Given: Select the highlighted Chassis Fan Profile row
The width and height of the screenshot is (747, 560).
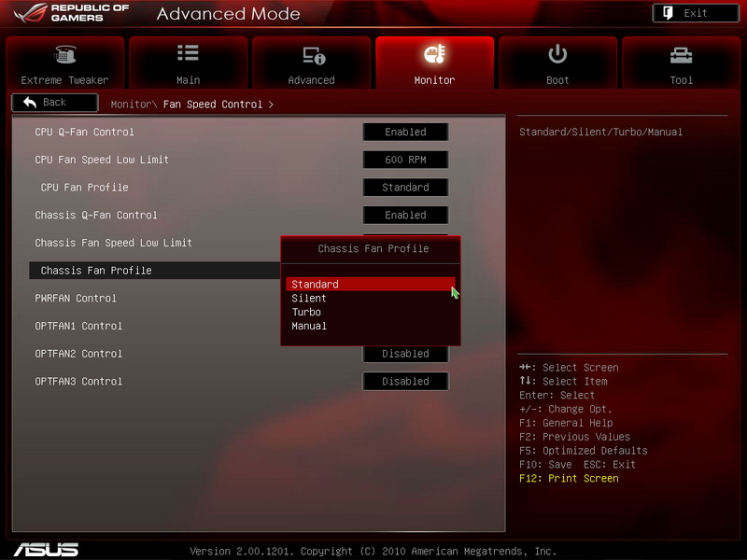Looking at the screenshot, I should (155, 271).
